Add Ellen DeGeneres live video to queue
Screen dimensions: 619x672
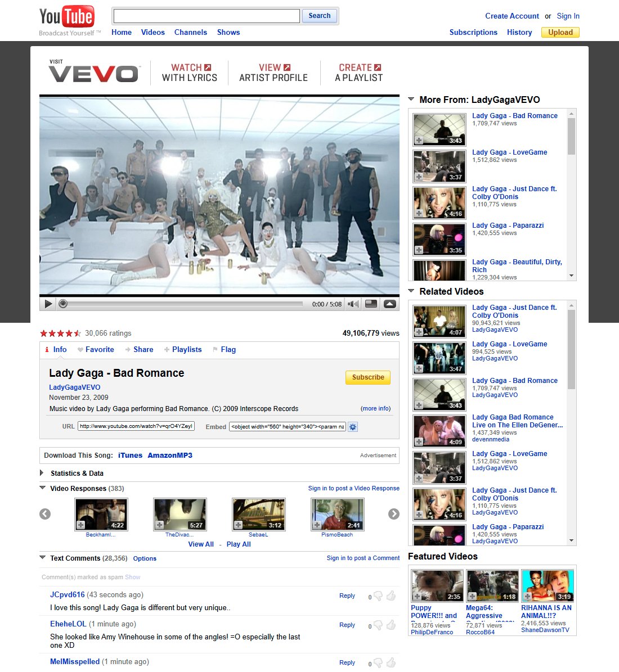coord(419,441)
